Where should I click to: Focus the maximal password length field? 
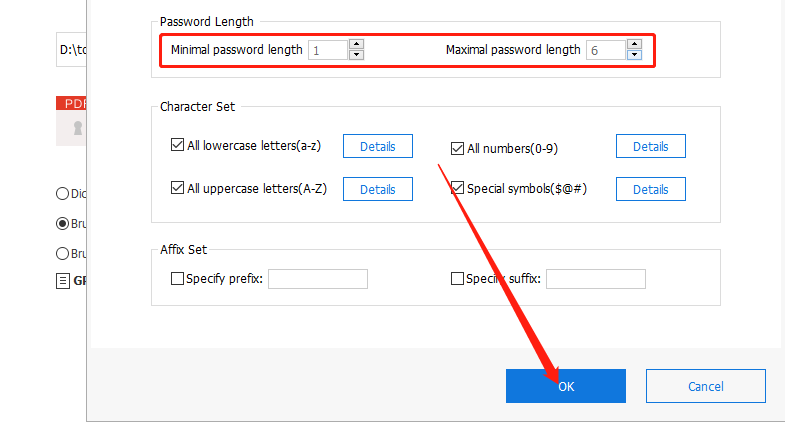(x=605, y=50)
